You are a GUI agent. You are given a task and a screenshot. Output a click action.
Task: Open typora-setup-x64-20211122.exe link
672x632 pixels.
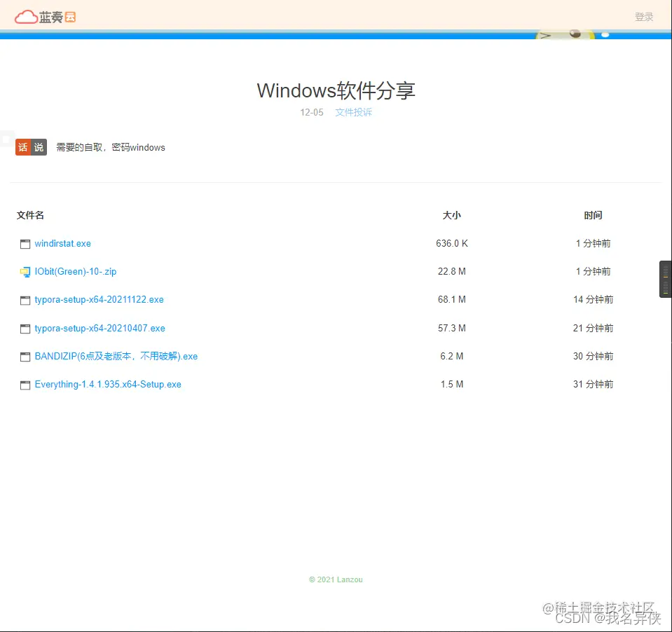[x=99, y=299]
